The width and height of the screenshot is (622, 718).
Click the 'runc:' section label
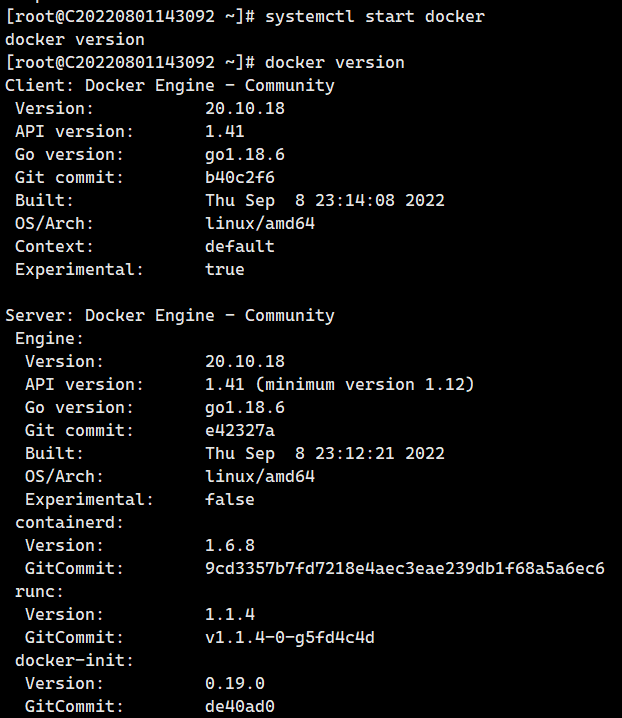coord(39,591)
